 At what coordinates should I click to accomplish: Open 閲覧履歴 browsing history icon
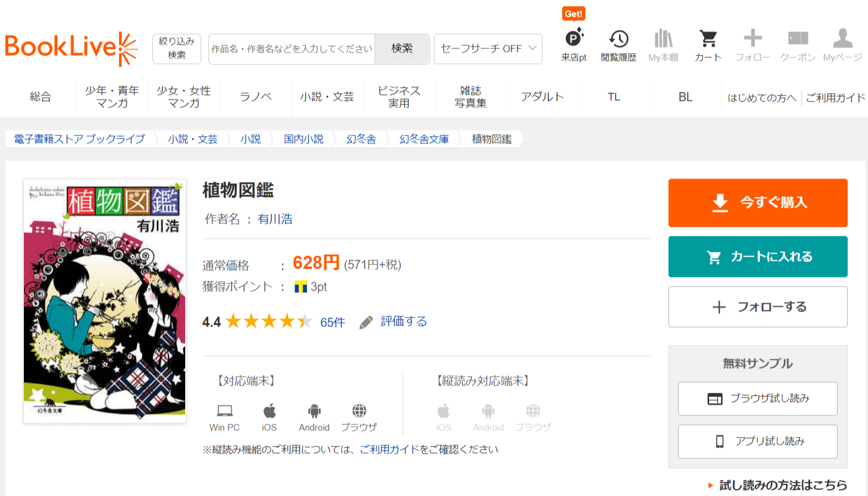[x=618, y=39]
